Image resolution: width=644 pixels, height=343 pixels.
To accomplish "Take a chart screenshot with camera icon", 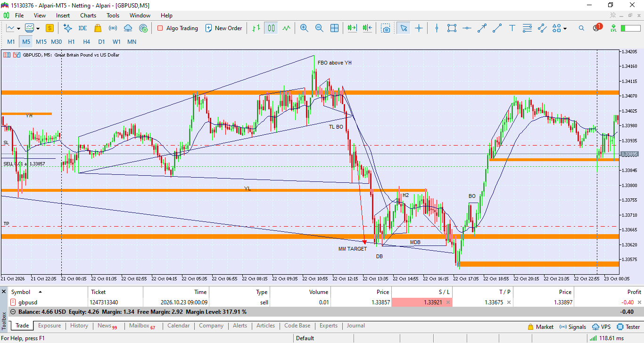I will 386,28.
